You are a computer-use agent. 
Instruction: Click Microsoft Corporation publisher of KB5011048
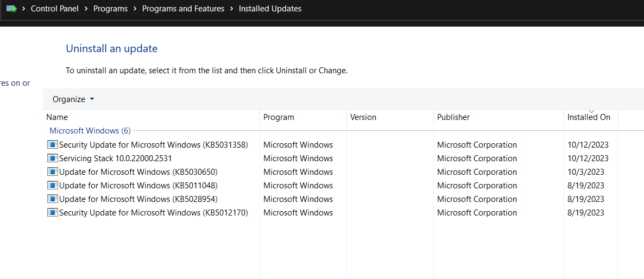coord(477,185)
